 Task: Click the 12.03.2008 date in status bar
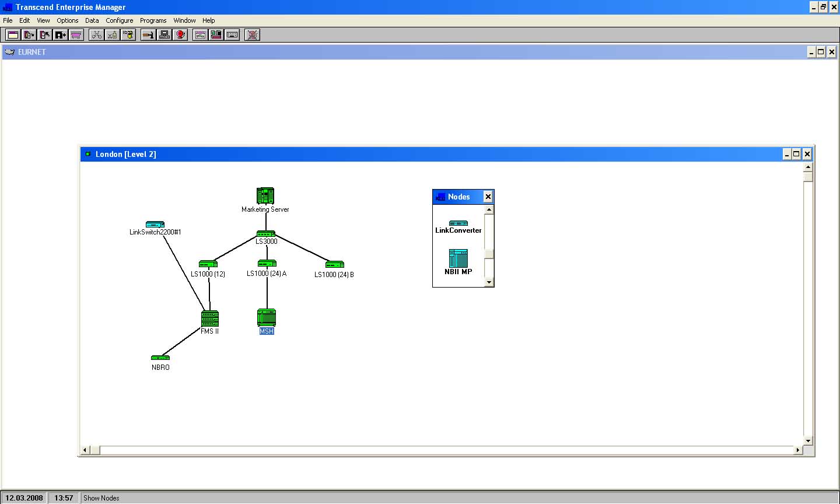24,498
